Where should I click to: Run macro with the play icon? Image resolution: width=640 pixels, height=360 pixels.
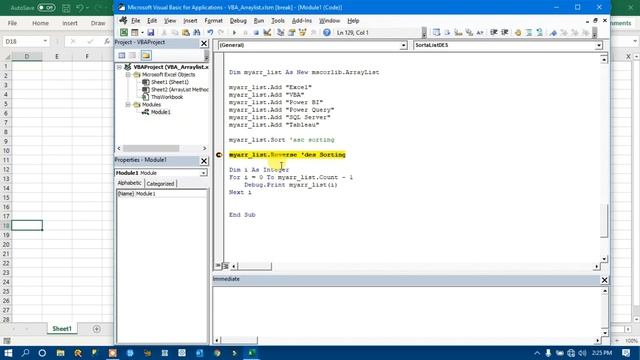234,32
